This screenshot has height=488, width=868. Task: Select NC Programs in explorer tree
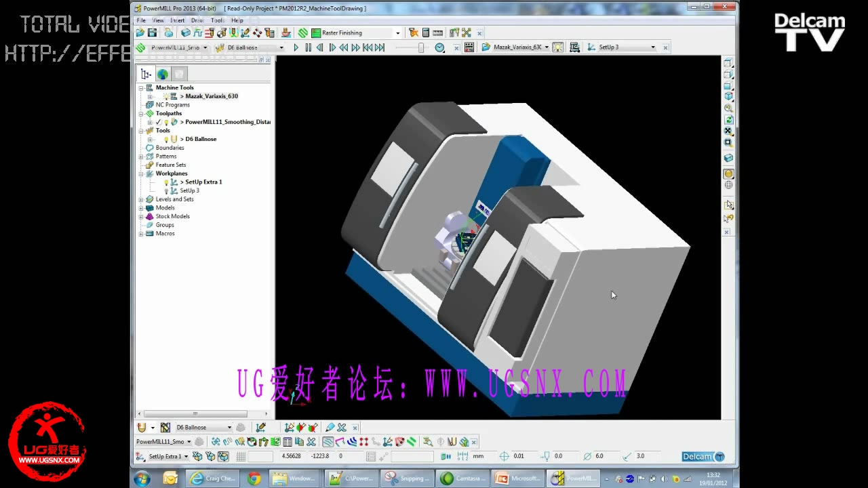click(x=172, y=105)
